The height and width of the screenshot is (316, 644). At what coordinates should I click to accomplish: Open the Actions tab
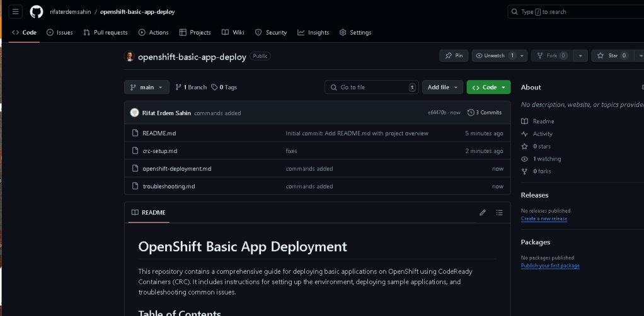point(154,33)
